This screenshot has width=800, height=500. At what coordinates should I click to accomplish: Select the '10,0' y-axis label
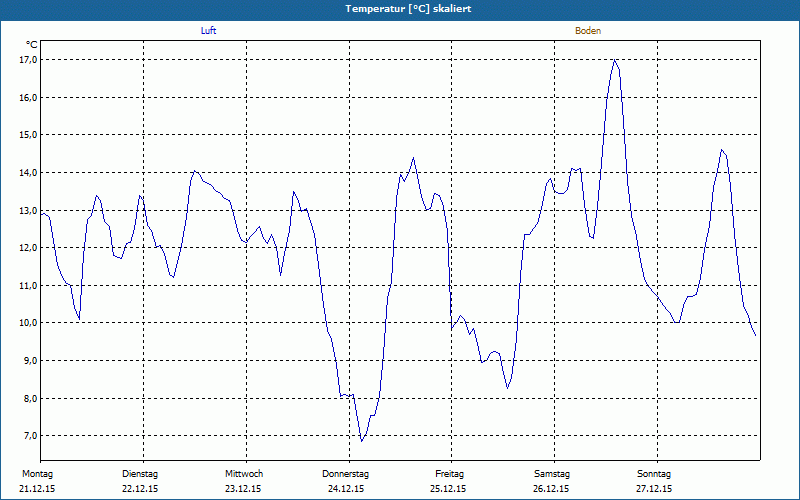[29, 323]
